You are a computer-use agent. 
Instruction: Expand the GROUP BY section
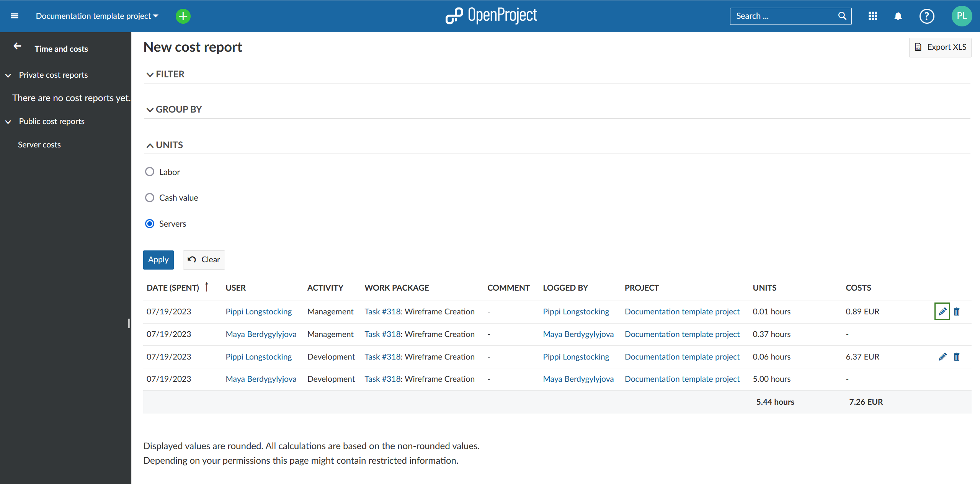[175, 110]
